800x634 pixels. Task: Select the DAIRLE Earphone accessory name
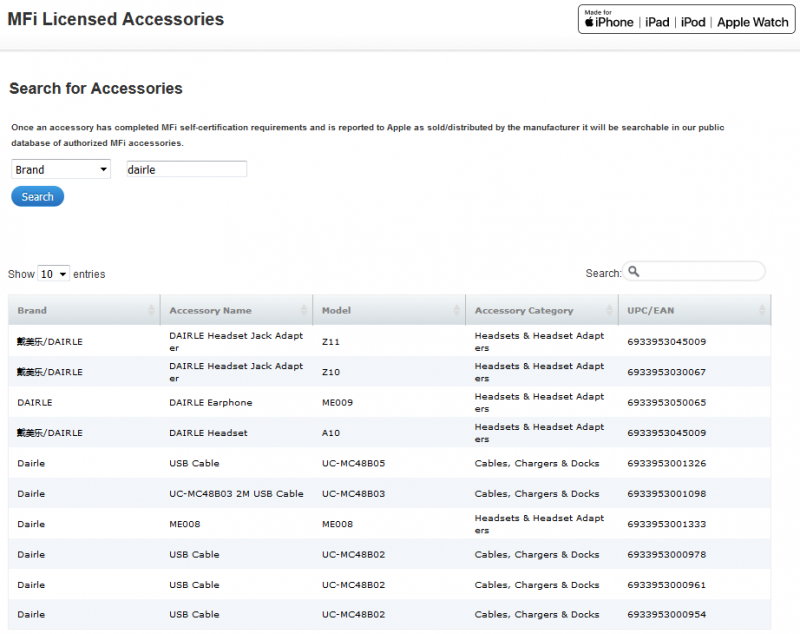[x=210, y=403]
